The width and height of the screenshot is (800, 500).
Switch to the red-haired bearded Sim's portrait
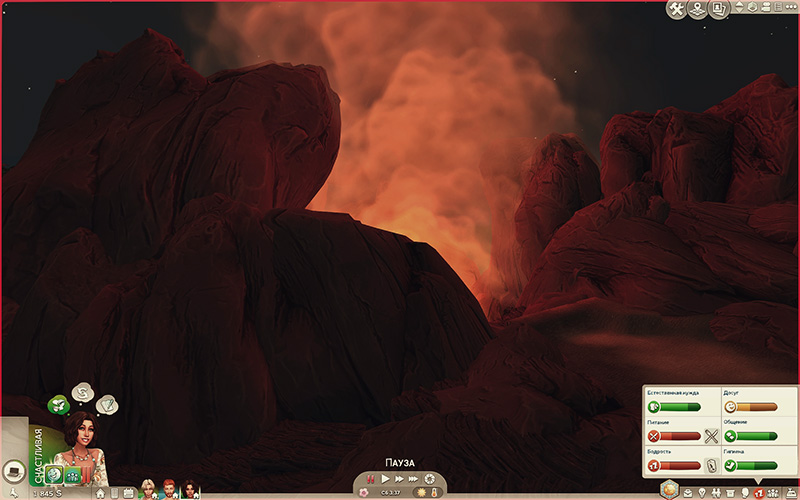[169, 489]
